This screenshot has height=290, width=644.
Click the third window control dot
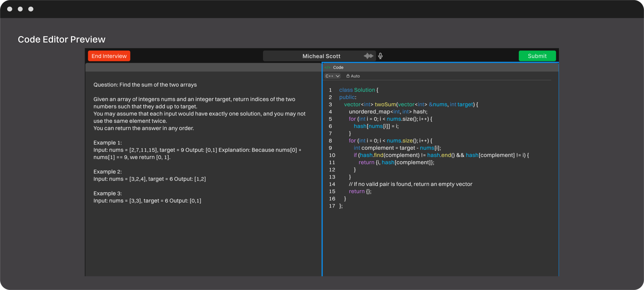(x=31, y=9)
